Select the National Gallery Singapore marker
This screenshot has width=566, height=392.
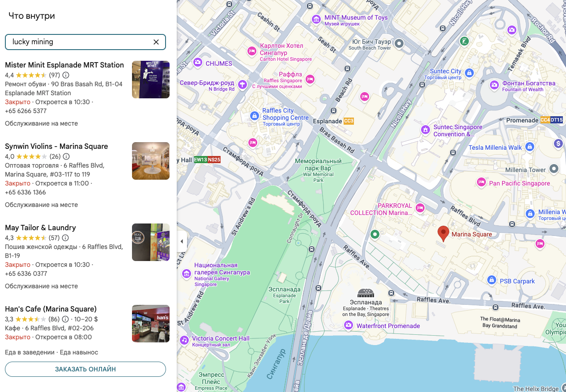[x=186, y=273]
